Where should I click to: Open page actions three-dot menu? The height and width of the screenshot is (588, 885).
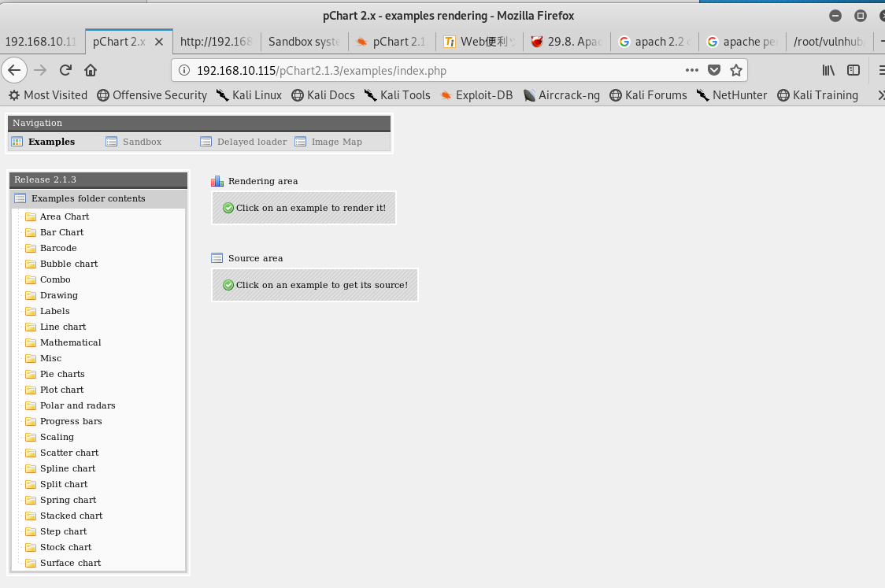click(692, 70)
